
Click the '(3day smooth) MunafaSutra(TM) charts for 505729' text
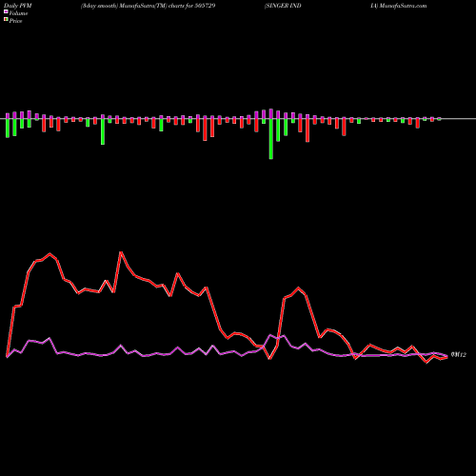[x=149, y=6]
